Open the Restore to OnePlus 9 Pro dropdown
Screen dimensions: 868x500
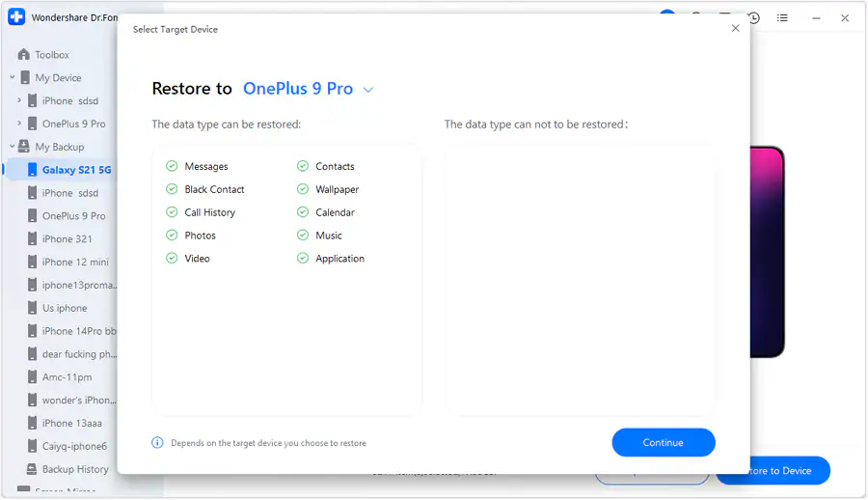coord(367,90)
